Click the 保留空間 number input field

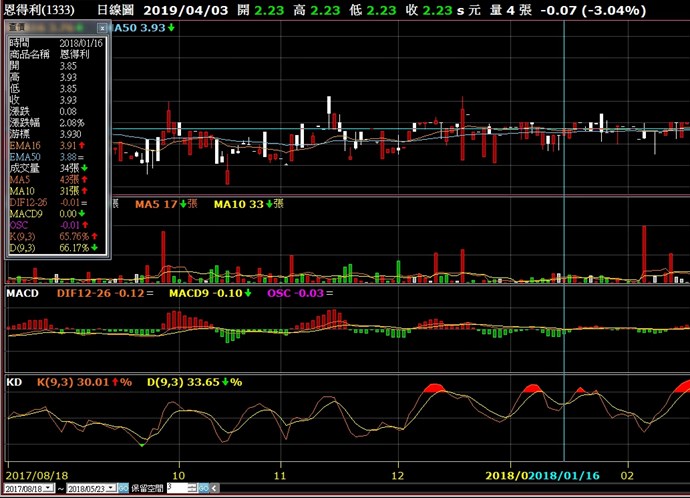coord(175,489)
